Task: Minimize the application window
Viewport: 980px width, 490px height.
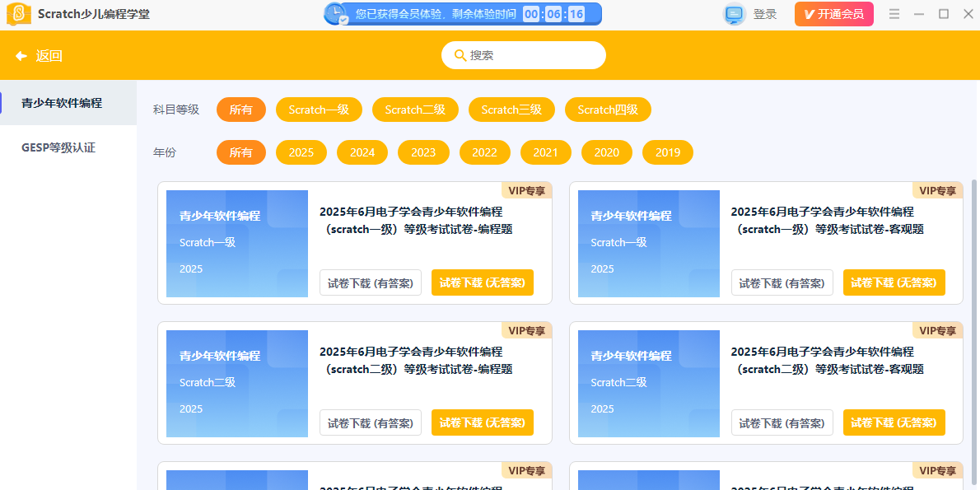Action: tap(919, 14)
